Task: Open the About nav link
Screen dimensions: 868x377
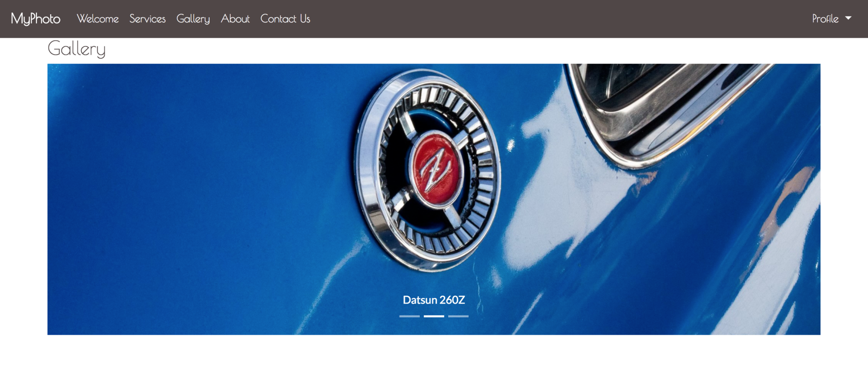Action: point(235,19)
